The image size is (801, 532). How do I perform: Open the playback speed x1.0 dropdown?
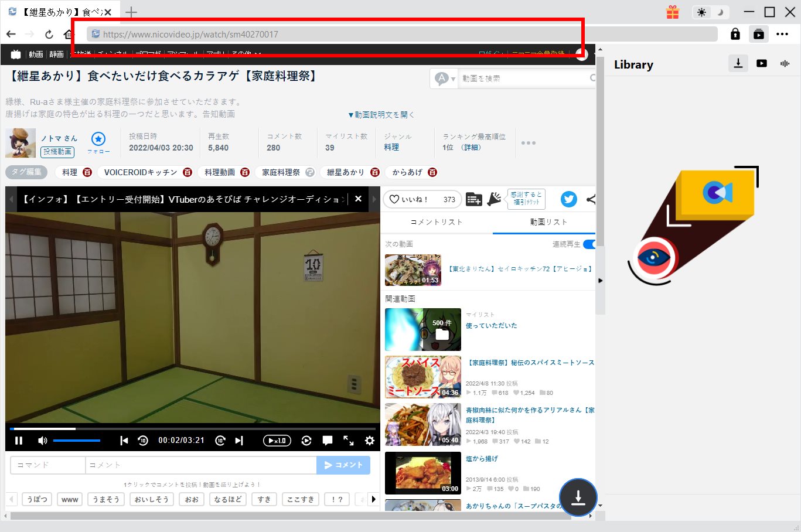[276, 440]
